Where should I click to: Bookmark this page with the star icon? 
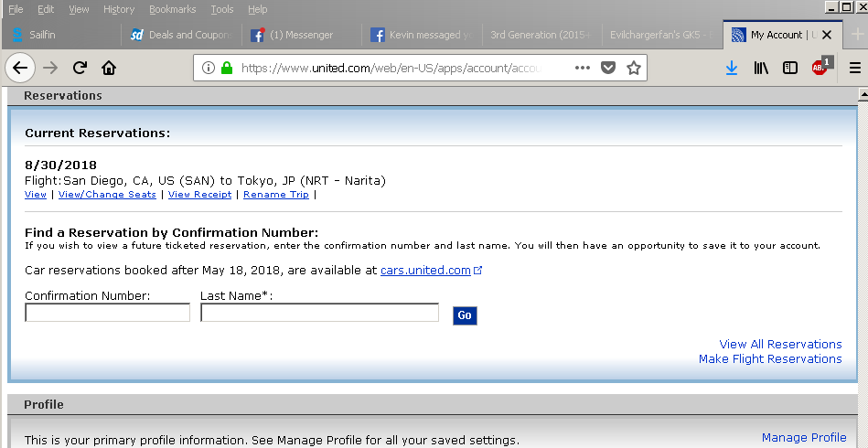[633, 68]
